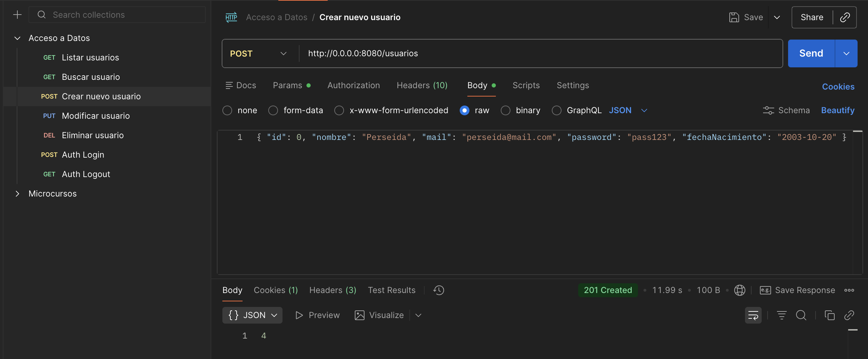This screenshot has height=359, width=868.
Task: Search within the response body
Action: click(801, 315)
